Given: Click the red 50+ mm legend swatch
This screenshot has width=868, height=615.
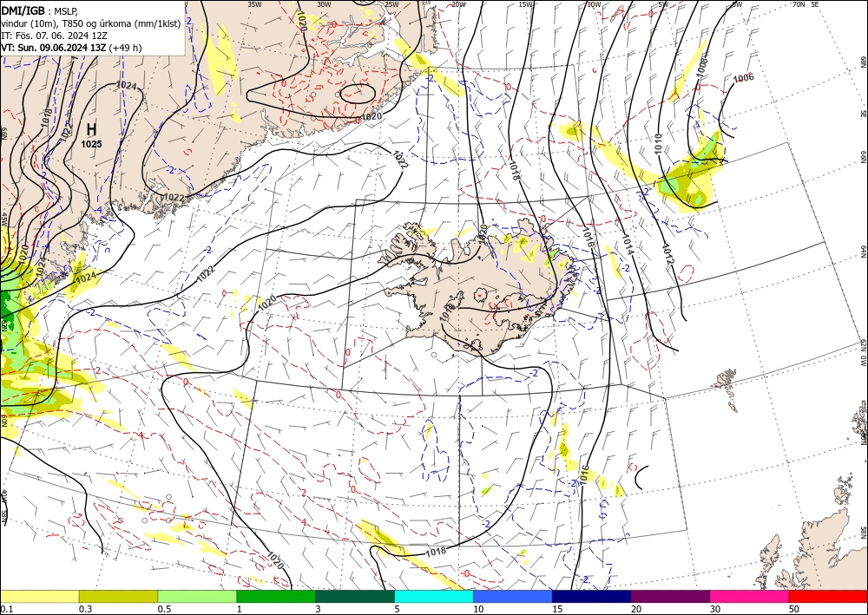Looking at the screenshot, I should (828, 596).
